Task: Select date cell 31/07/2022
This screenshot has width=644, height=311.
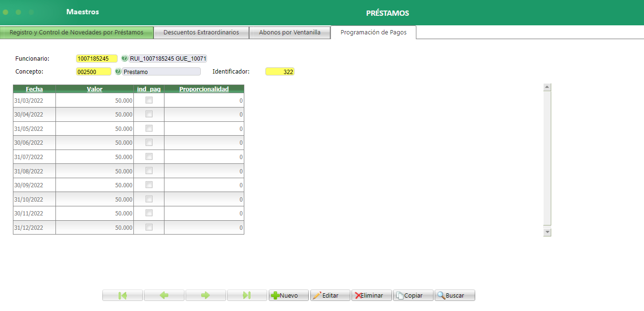Action: coord(34,157)
